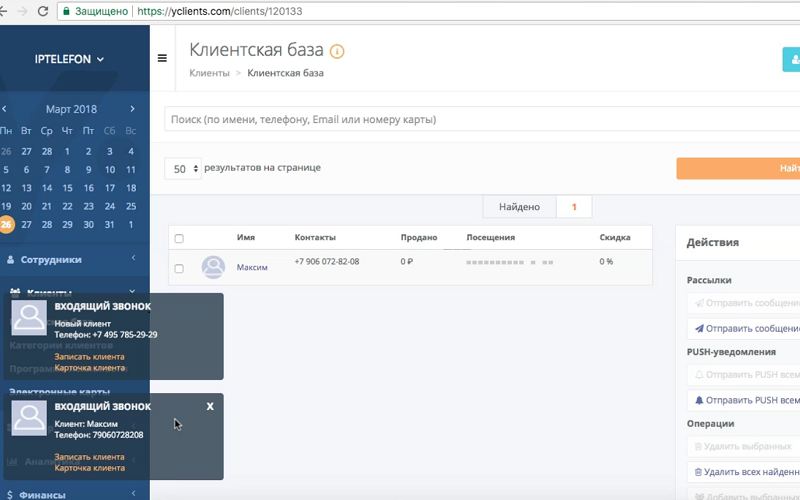800x500 pixels.
Task: Select March 31 in the calendar
Action: point(110,224)
